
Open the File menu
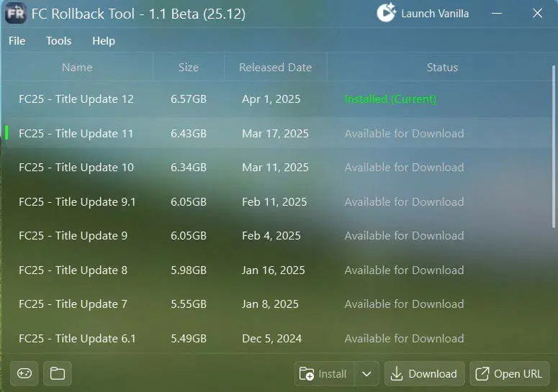[x=17, y=41]
